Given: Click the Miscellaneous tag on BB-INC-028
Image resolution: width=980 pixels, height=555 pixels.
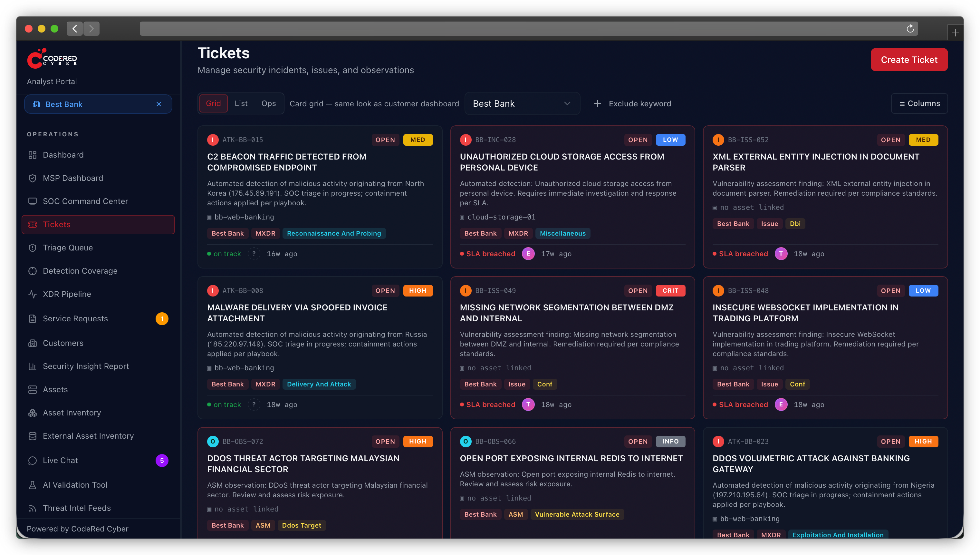Looking at the screenshot, I should [x=562, y=233].
